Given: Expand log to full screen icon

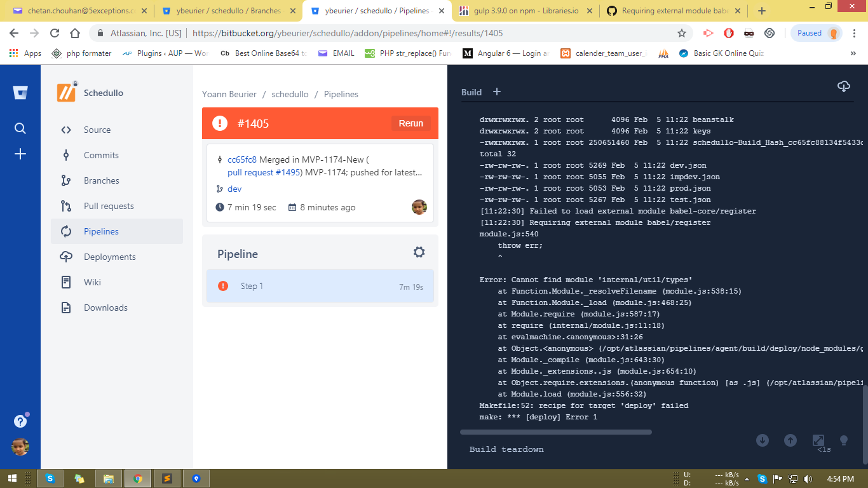Looking at the screenshot, I should (x=818, y=440).
